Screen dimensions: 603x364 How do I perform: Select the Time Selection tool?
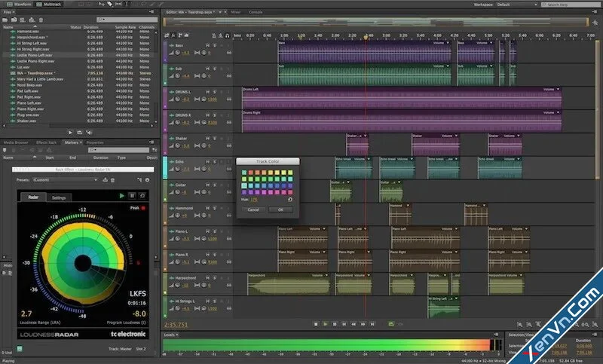127,5
